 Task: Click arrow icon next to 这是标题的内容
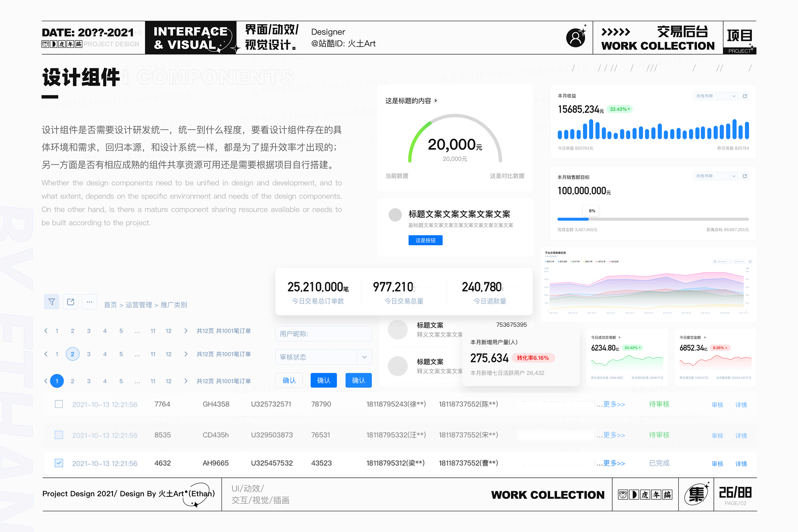coord(436,101)
